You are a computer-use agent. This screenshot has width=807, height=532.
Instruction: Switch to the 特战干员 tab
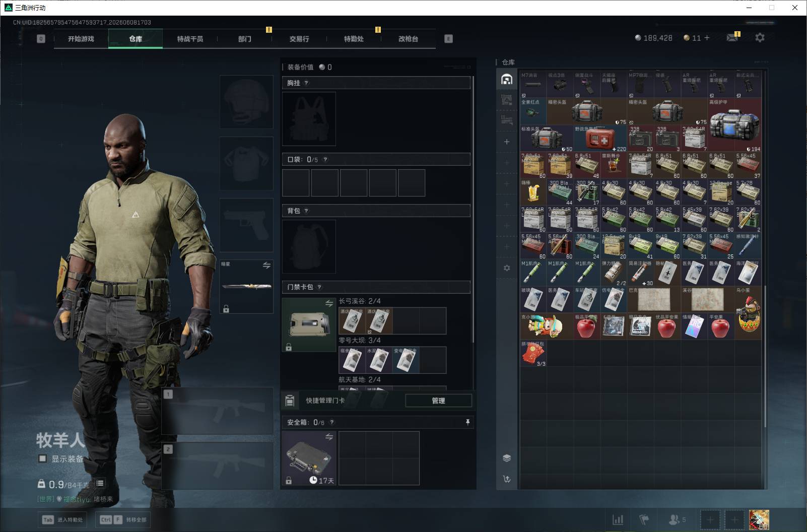tap(190, 39)
